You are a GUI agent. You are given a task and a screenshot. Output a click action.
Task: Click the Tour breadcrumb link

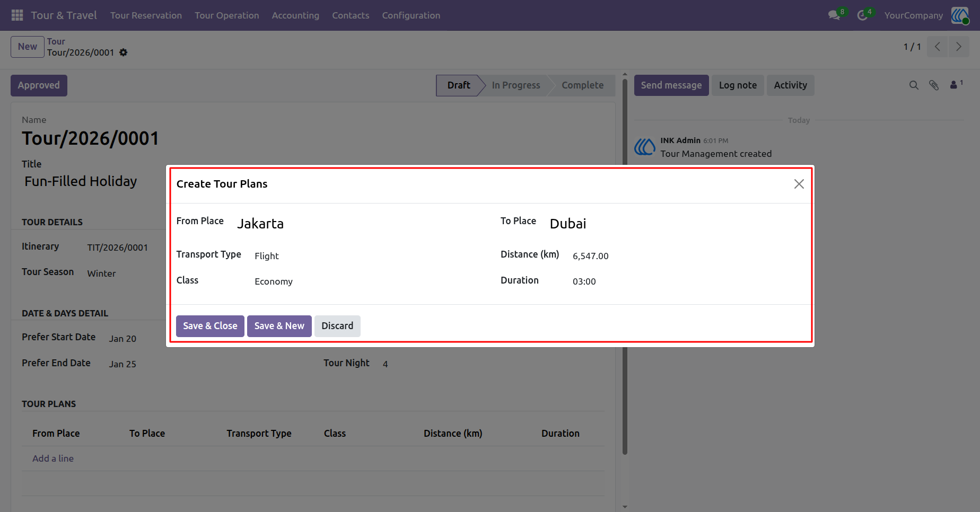[x=56, y=41]
